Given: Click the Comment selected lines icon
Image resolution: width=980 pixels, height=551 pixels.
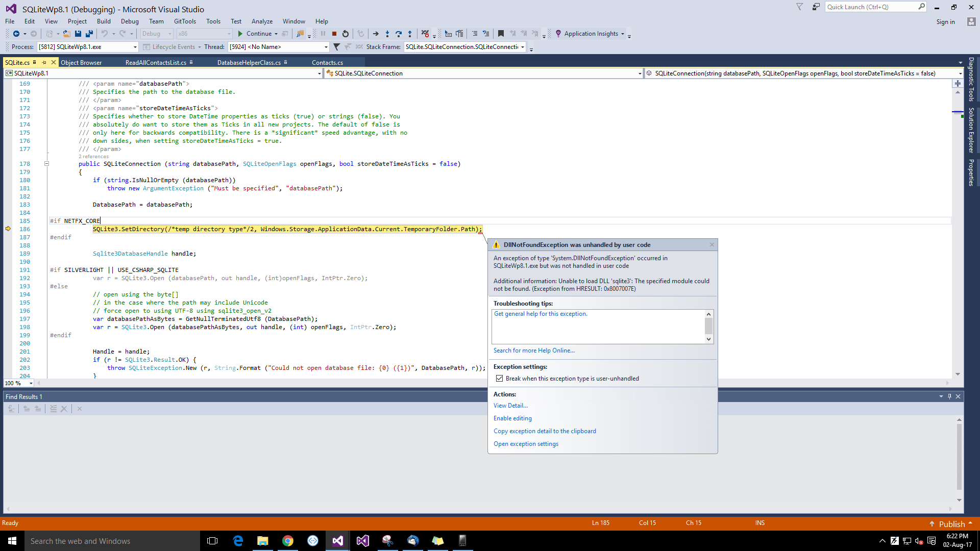Looking at the screenshot, I should (x=475, y=34).
